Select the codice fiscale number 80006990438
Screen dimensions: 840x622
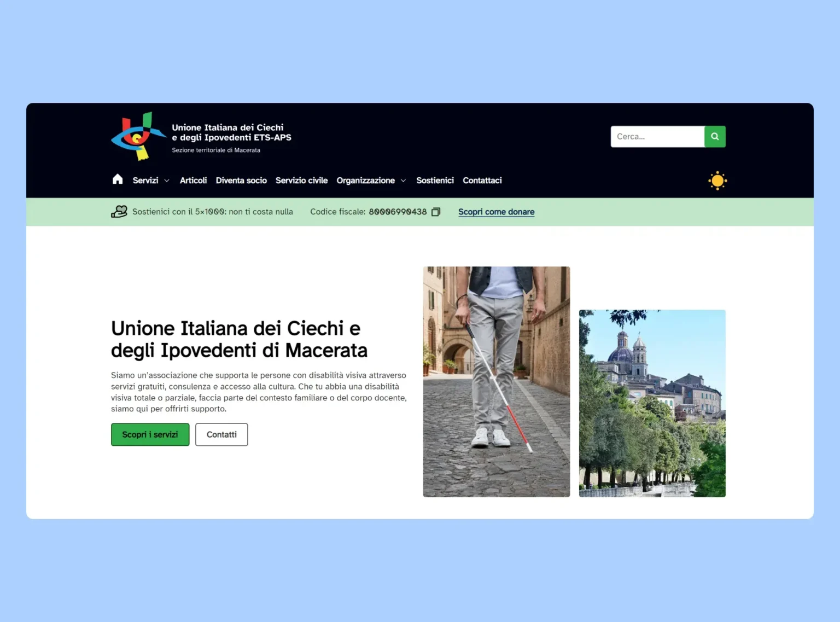pos(398,212)
